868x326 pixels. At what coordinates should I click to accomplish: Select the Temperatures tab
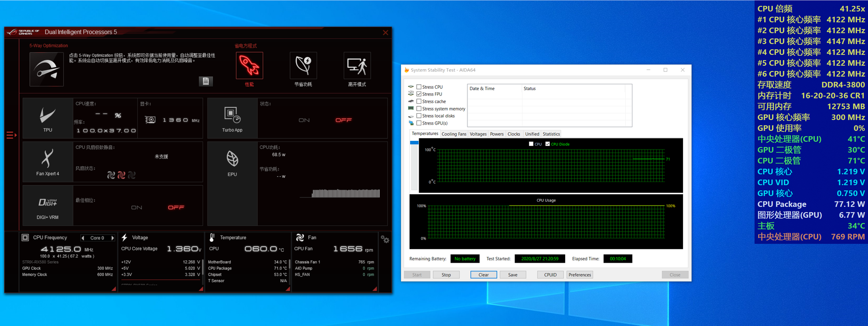pos(425,134)
